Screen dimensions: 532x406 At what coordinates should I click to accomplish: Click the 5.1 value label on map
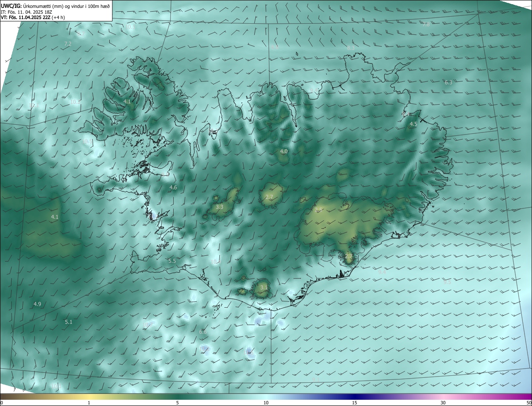[x=69, y=322]
